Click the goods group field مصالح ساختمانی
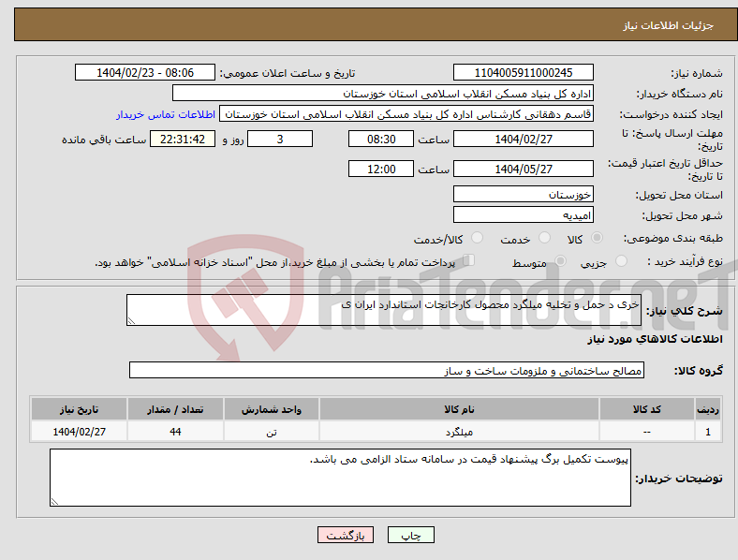738x560 pixels. tap(387, 370)
